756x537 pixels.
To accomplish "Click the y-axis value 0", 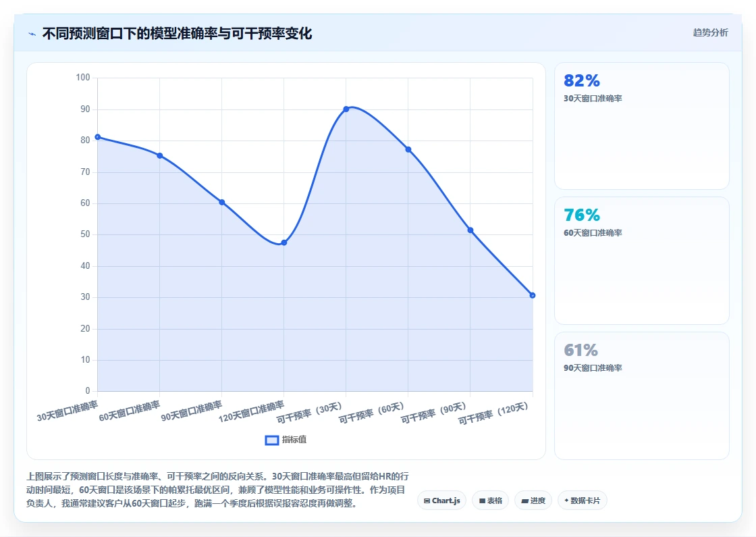I will point(88,391).
